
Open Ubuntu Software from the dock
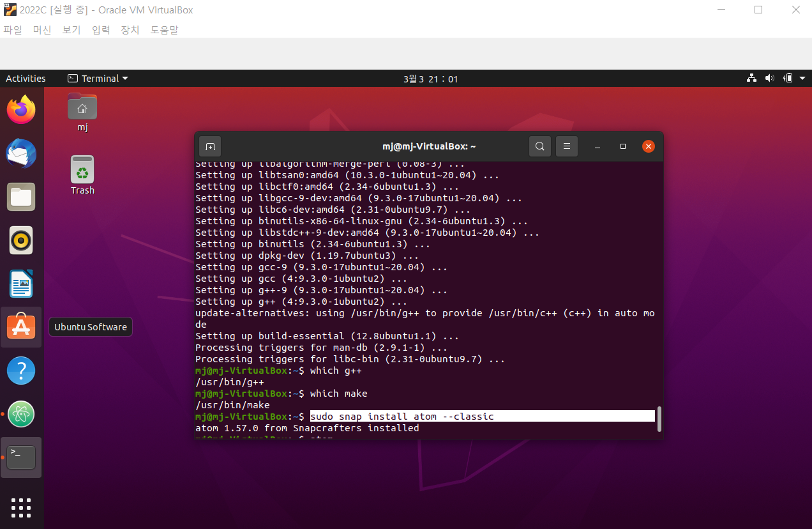tap(21, 327)
